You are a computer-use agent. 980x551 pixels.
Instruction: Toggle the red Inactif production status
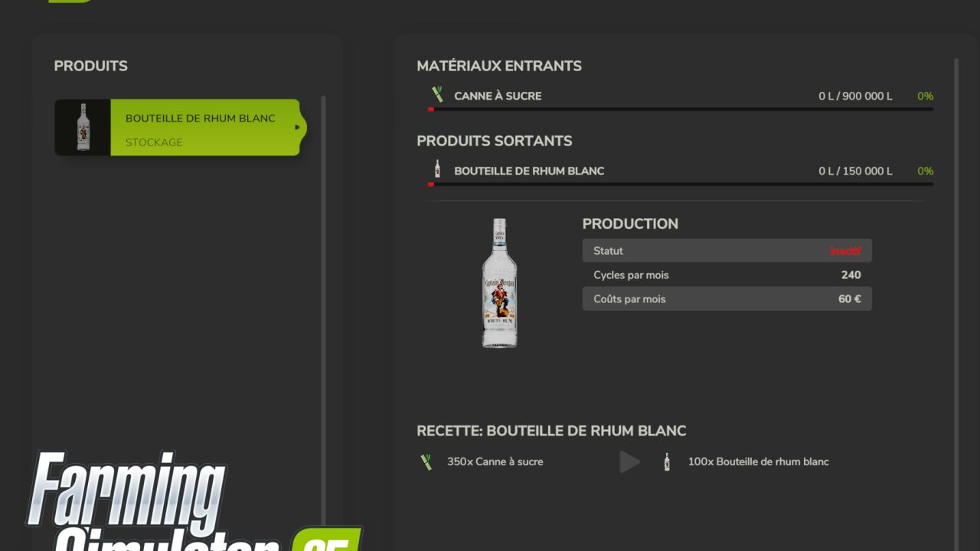pyautogui.click(x=845, y=251)
